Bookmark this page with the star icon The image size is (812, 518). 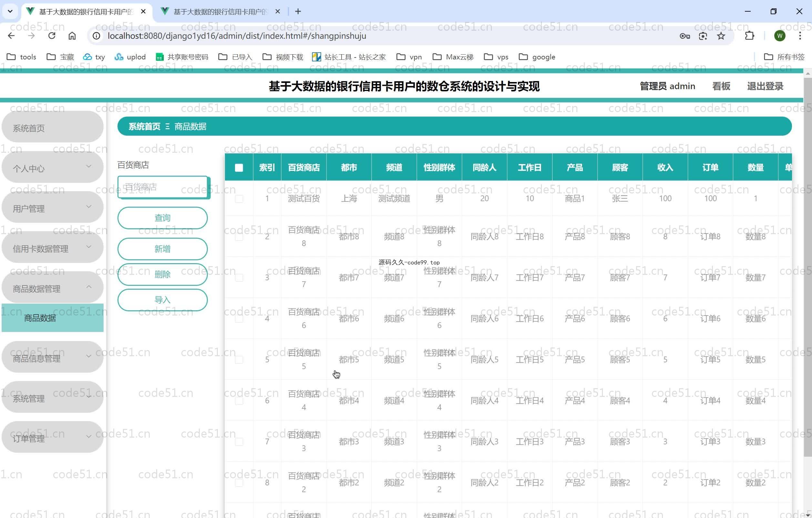click(721, 36)
